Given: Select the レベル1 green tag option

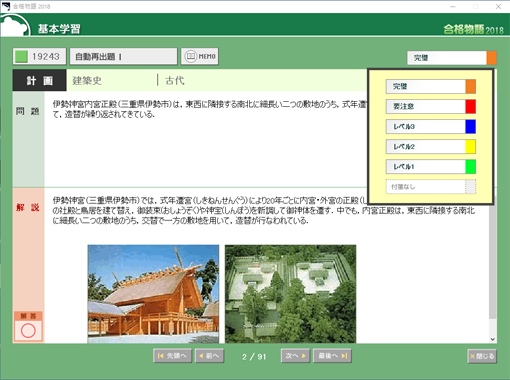Looking at the screenshot, I should (x=431, y=167).
